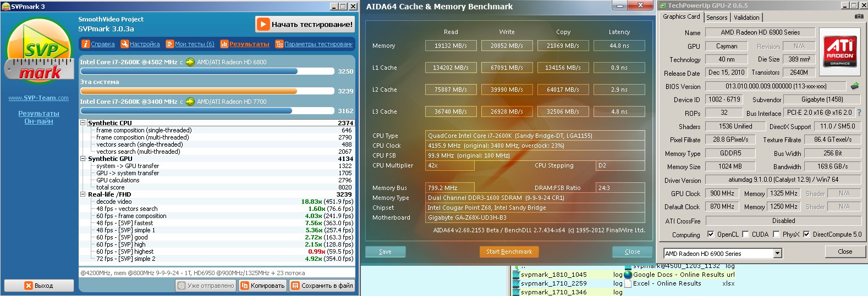Screen dimensions: 868x296
Task: Toggle the CUDA checkbox
Action: (x=745, y=234)
